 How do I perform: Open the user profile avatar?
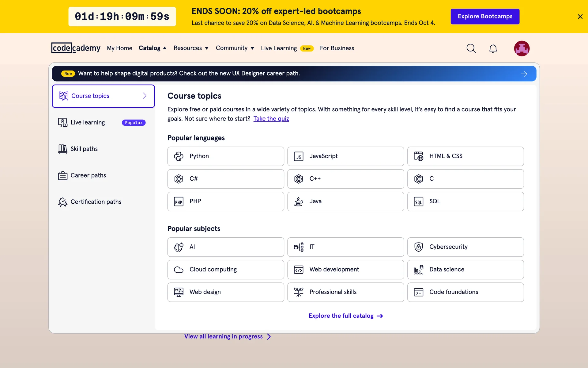pos(522,48)
